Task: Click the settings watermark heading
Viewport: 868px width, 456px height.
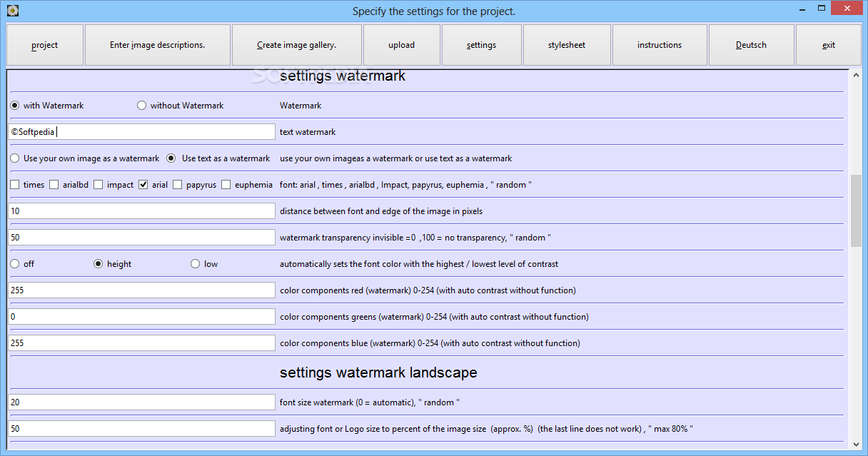Action: tap(343, 76)
